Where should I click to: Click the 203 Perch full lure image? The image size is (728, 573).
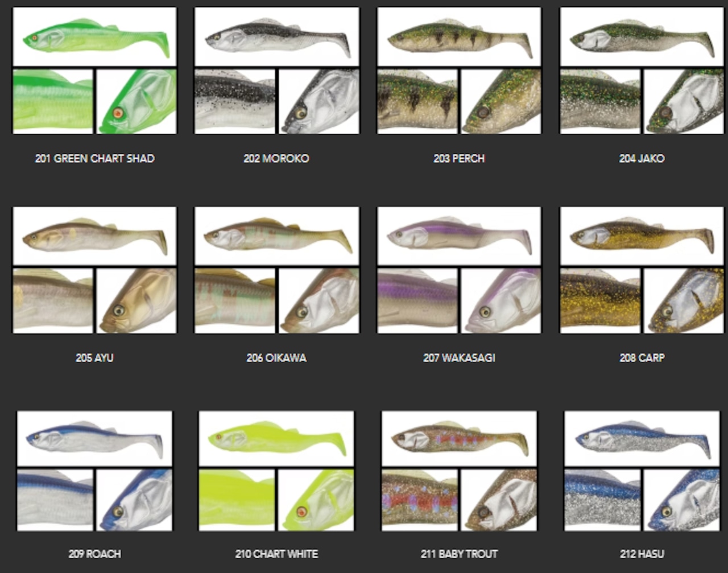pos(460,37)
